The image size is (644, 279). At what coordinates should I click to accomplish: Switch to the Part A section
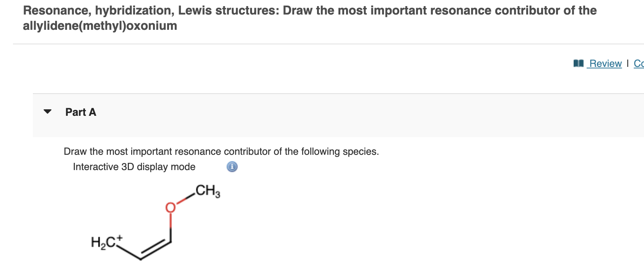point(80,112)
